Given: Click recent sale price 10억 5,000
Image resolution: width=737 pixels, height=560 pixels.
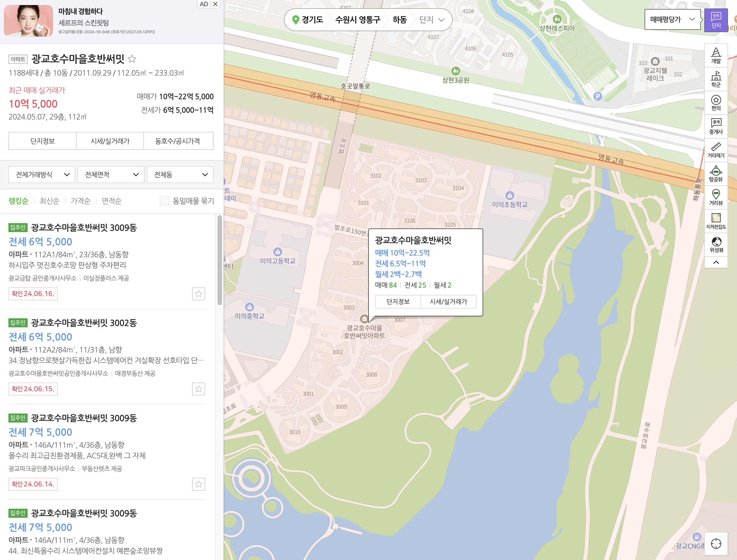Looking at the screenshot, I should [33, 104].
